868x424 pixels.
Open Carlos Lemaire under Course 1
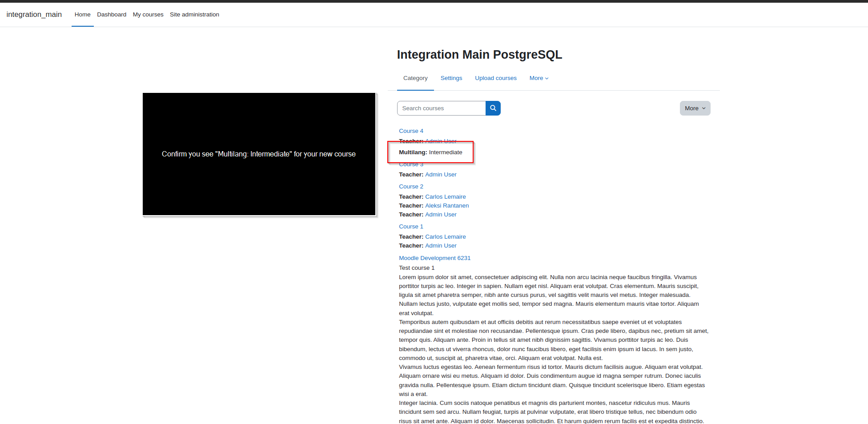pos(446,237)
